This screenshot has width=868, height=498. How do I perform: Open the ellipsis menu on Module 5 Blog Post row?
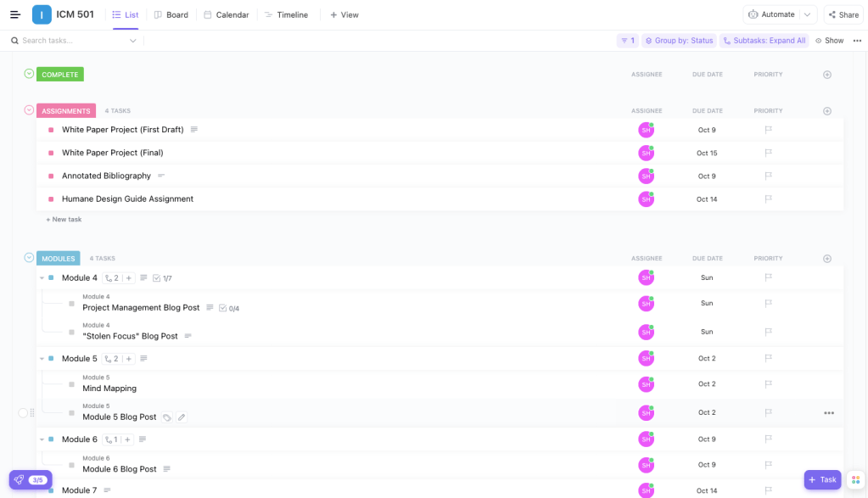[828, 413]
